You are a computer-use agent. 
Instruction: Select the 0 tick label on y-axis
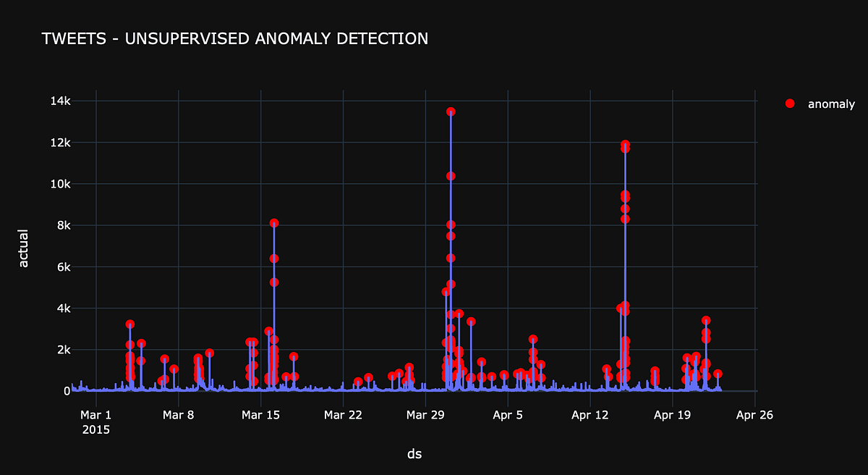click(68, 391)
